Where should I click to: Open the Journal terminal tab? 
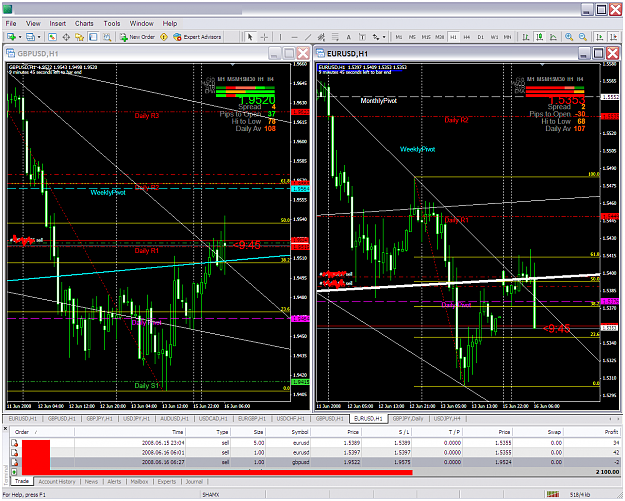[194, 482]
